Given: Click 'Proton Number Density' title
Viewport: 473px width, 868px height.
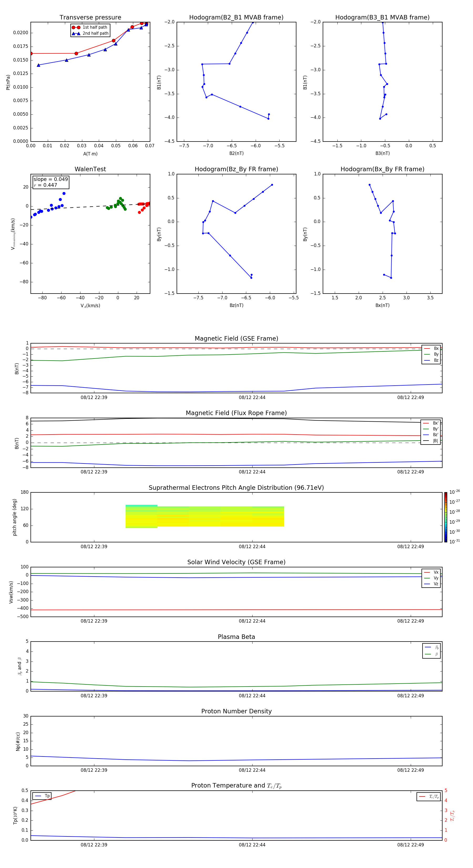Looking at the screenshot, I should [236, 711].
